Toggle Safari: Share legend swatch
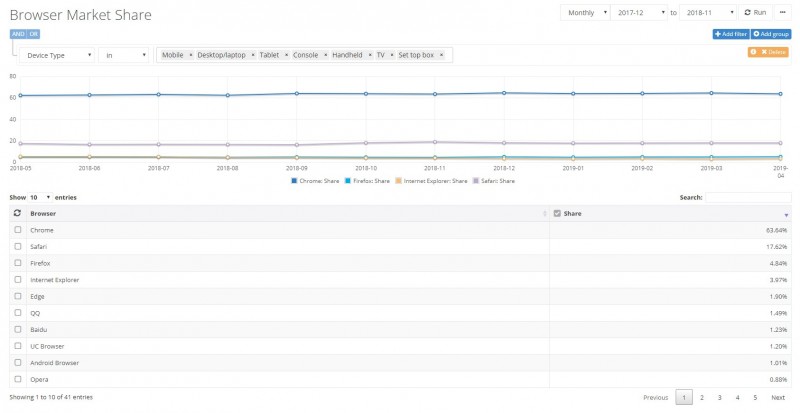 click(x=476, y=181)
